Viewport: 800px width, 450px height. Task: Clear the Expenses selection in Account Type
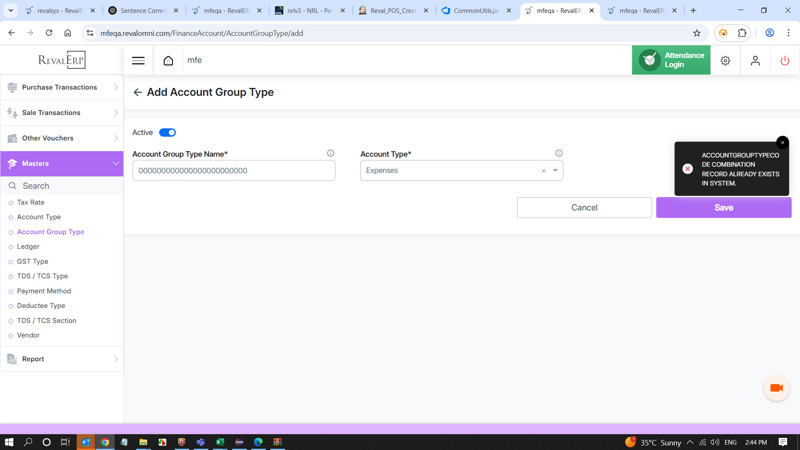tap(544, 171)
